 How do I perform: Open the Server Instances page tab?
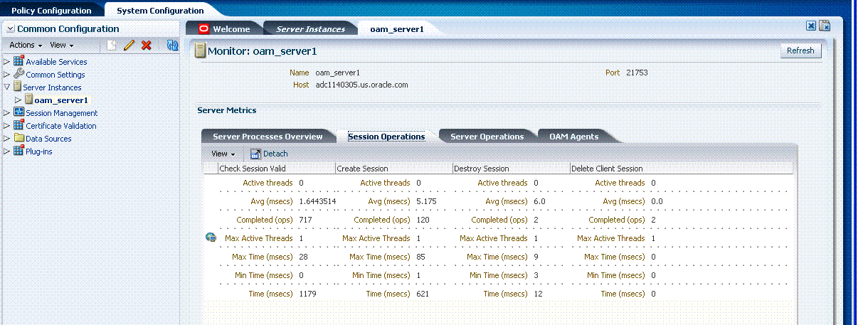(x=310, y=29)
